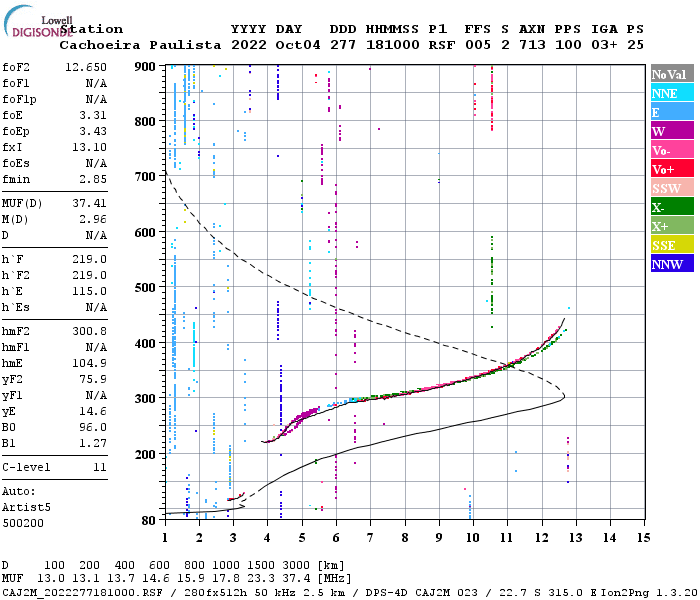This screenshot has width=700, height=600.
Task: Click the hmE value 104.9
Action: (x=89, y=363)
